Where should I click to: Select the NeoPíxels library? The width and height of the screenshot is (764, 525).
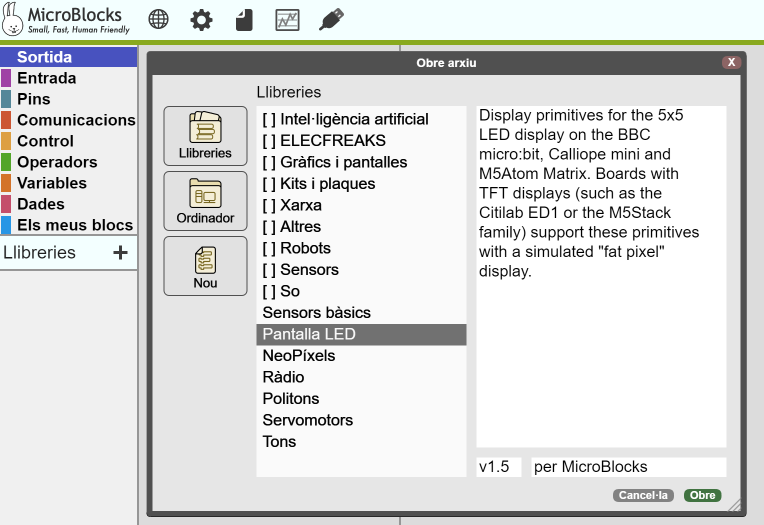(x=299, y=356)
